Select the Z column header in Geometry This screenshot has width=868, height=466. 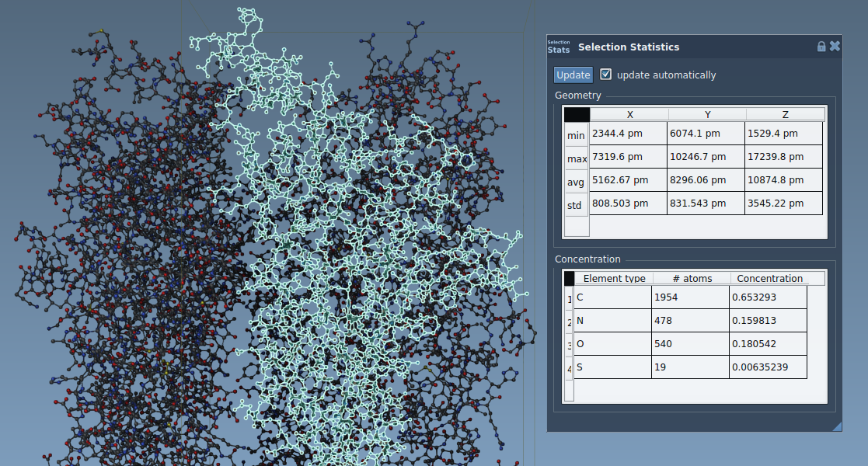(x=785, y=114)
